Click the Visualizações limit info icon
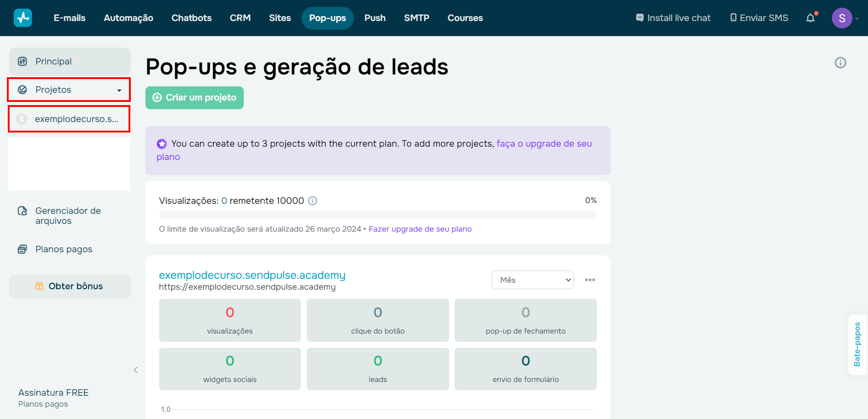 click(312, 201)
